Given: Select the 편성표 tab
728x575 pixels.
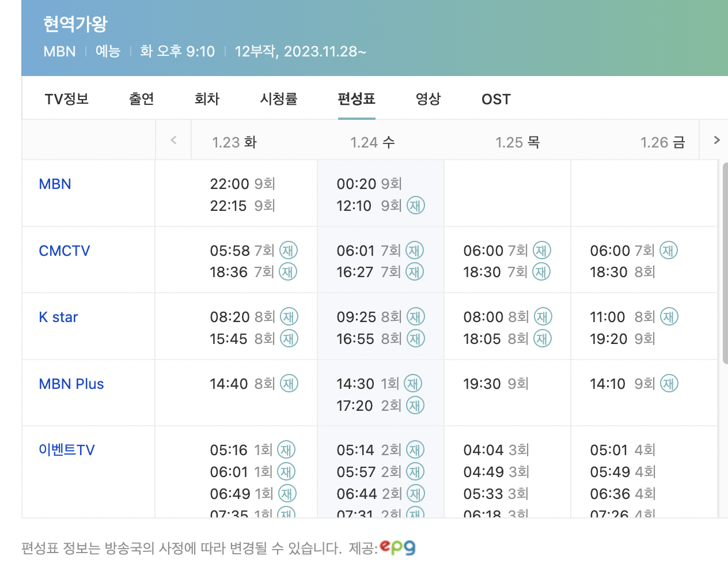Looking at the screenshot, I should coord(357,99).
